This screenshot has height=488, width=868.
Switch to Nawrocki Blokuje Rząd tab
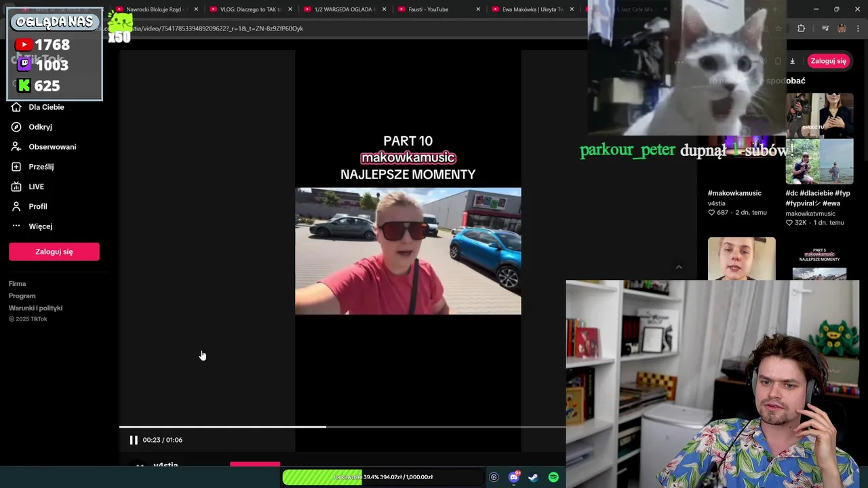pos(155,9)
